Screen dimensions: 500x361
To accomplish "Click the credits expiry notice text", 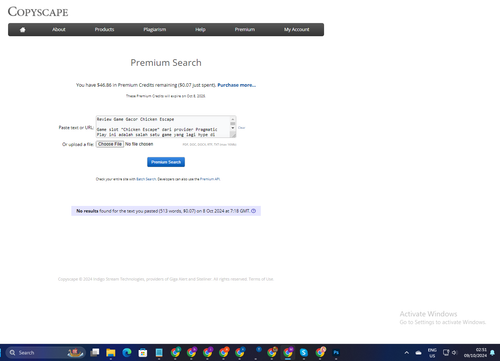I will (166, 96).
